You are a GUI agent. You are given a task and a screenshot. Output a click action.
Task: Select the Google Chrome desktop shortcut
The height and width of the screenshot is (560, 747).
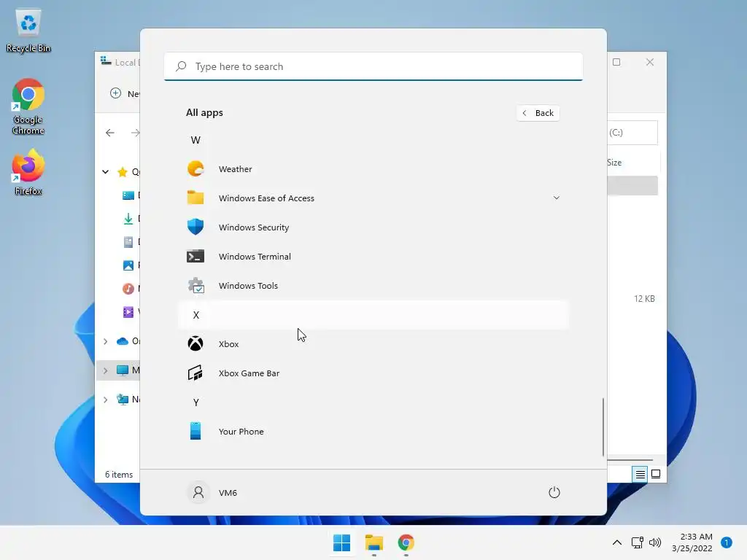pyautogui.click(x=28, y=106)
